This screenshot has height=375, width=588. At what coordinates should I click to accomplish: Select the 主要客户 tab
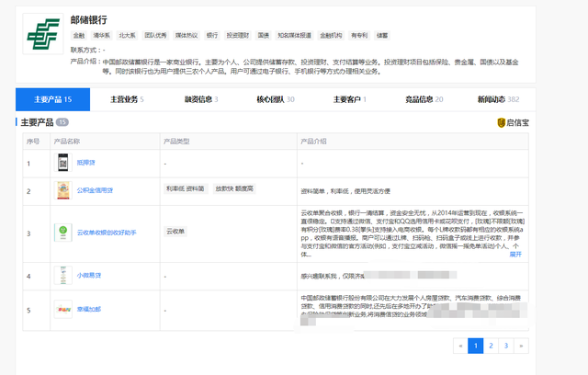point(349,99)
